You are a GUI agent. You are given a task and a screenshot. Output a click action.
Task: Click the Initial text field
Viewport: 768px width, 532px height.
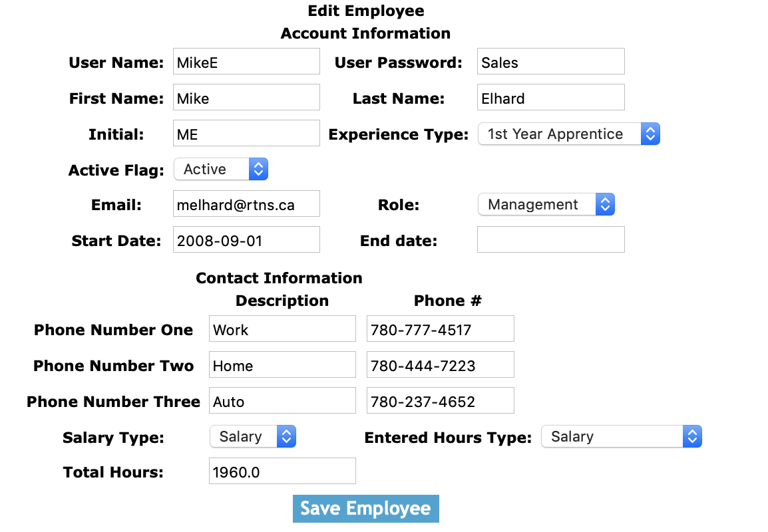[x=246, y=134]
